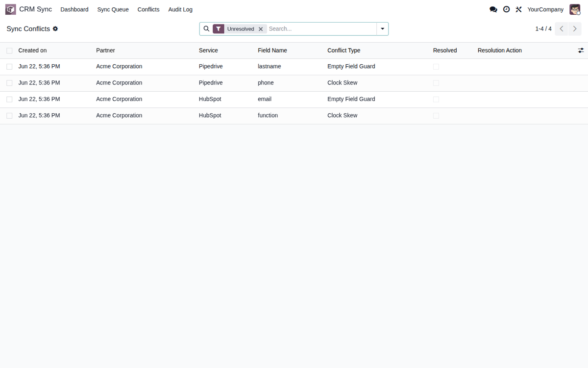
Task: Click Pipedrive in the lastname row
Action: coord(211,67)
